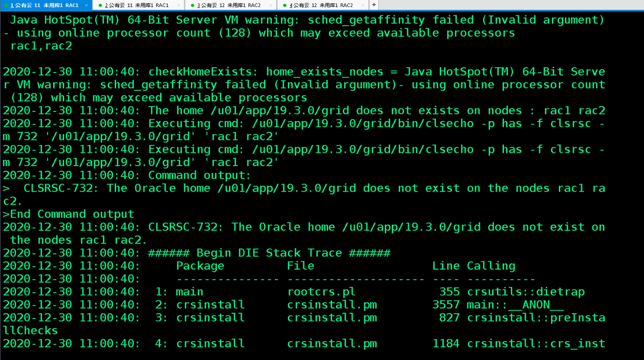Click line number '3557'

pyautogui.click(x=446, y=305)
